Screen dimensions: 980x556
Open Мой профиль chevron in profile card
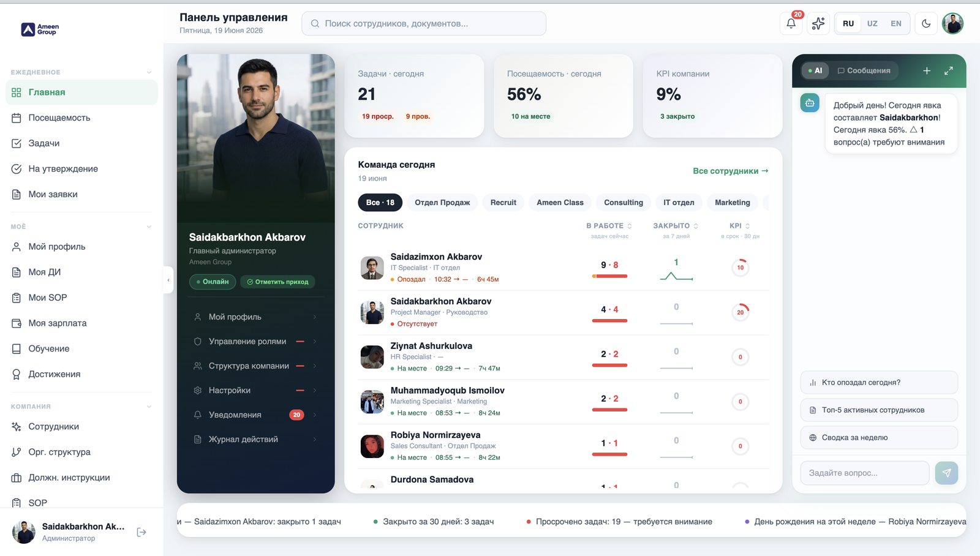pyautogui.click(x=315, y=317)
